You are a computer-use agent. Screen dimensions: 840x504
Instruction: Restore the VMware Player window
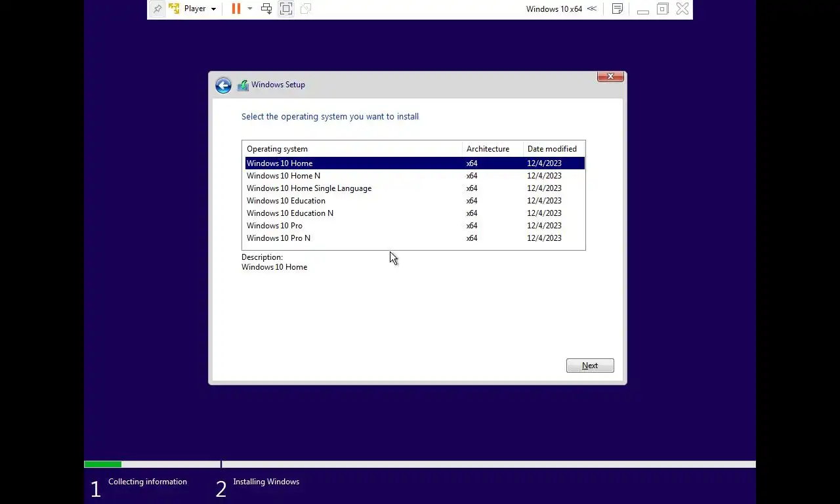tap(663, 9)
